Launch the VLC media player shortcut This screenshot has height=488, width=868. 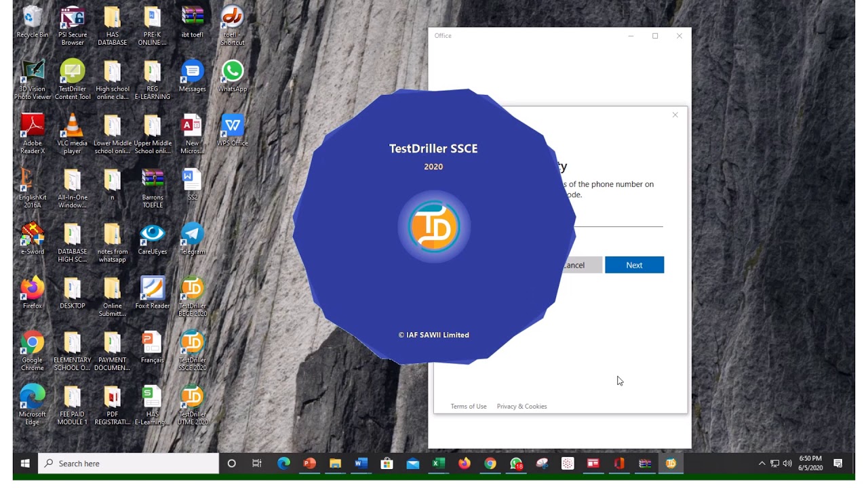pyautogui.click(x=73, y=135)
